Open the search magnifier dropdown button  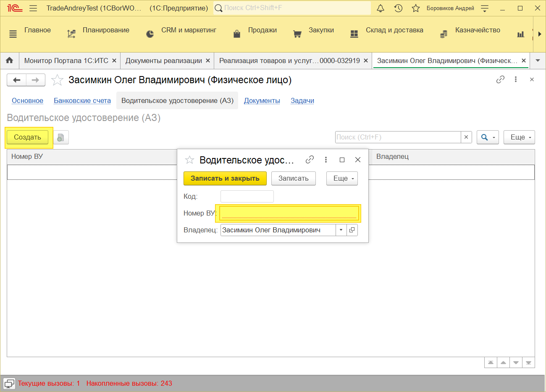pos(487,137)
